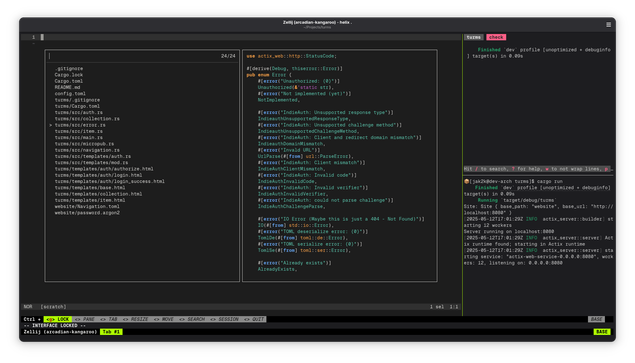
Task: Click the 'cargo run' command in terminal
Action: pyautogui.click(x=550, y=182)
